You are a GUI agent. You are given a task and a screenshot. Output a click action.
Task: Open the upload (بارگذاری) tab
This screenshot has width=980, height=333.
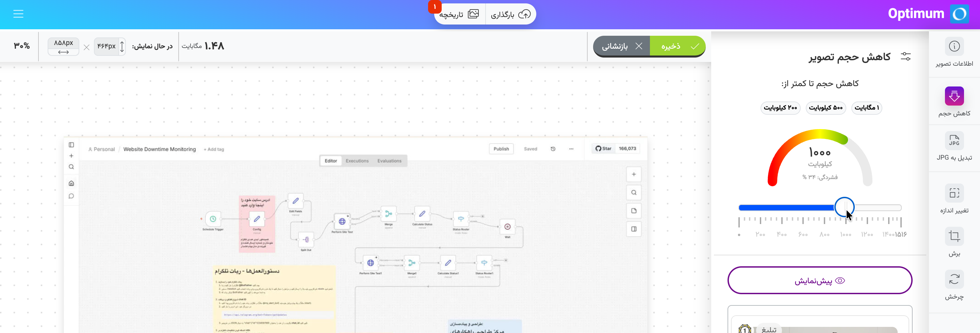pyautogui.click(x=510, y=14)
